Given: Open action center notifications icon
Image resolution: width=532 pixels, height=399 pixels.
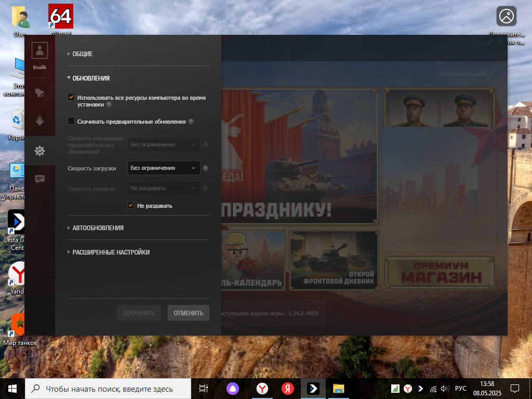Looking at the screenshot, I should click(x=515, y=389).
